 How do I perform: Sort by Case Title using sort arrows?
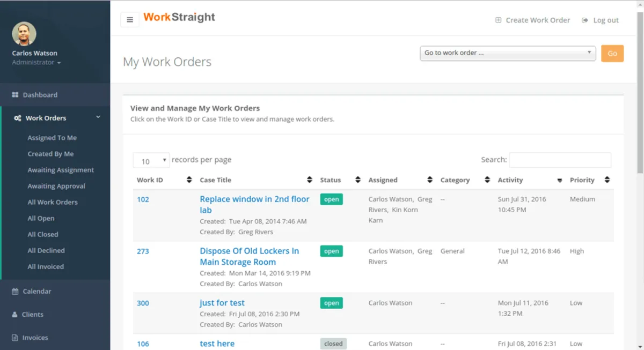[x=310, y=180]
